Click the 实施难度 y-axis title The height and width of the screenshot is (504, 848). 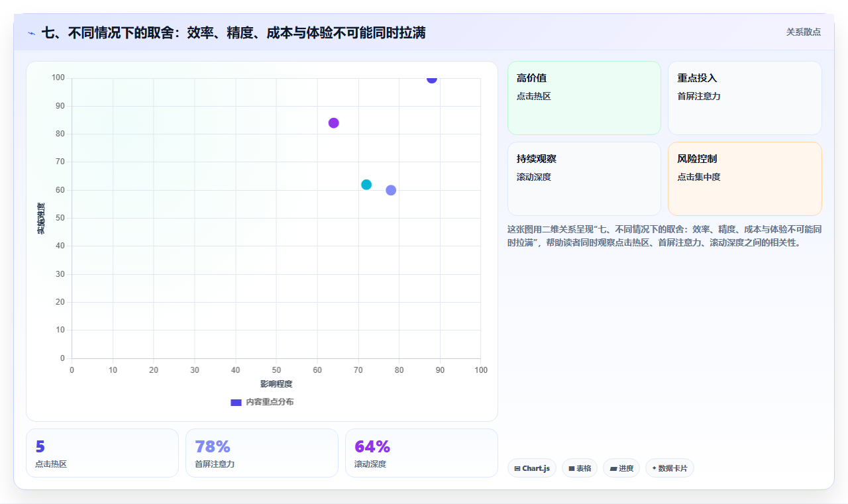click(x=41, y=219)
